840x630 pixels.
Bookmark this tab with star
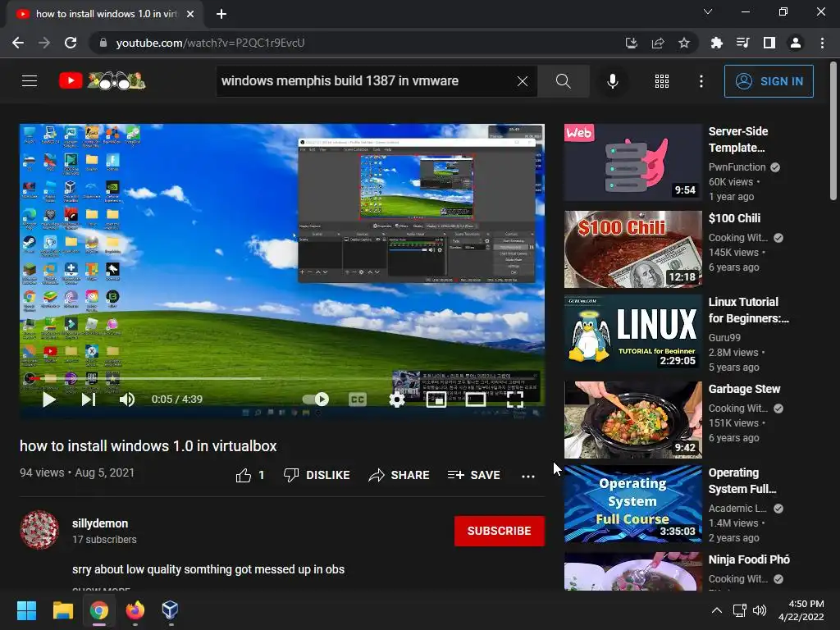click(x=684, y=43)
